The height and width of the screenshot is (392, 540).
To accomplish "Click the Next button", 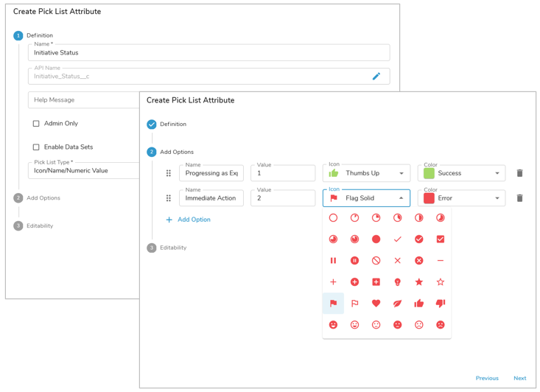I will coord(519,378).
